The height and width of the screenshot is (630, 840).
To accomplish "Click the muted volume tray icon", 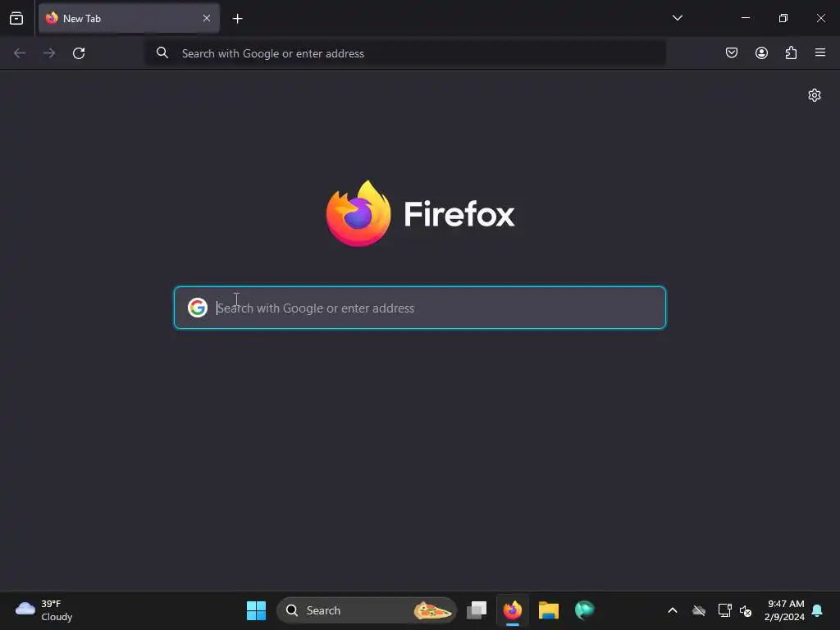I will (x=745, y=610).
